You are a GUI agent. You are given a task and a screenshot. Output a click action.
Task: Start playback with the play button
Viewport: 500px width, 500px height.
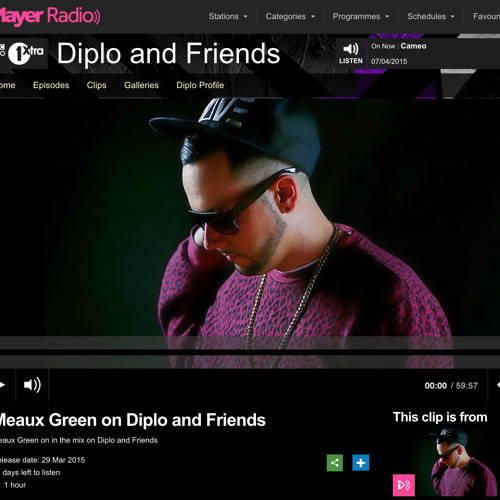(x=3, y=385)
